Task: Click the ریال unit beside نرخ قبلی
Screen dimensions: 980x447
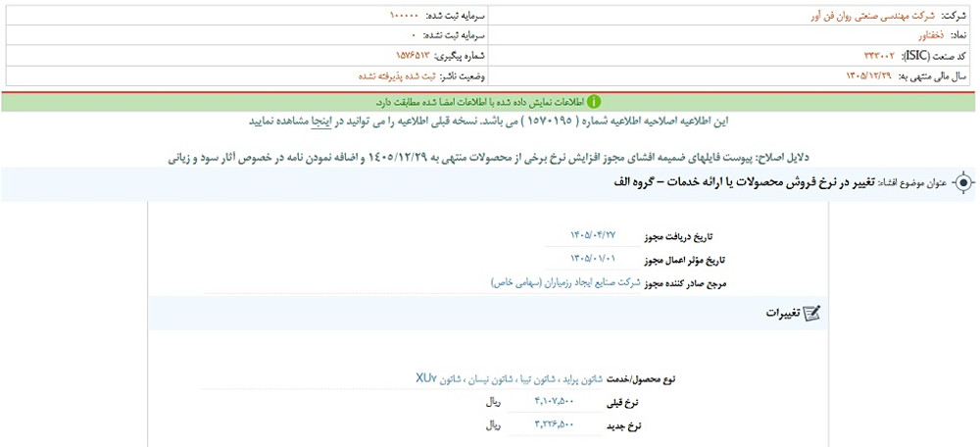Action: coord(494,403)
